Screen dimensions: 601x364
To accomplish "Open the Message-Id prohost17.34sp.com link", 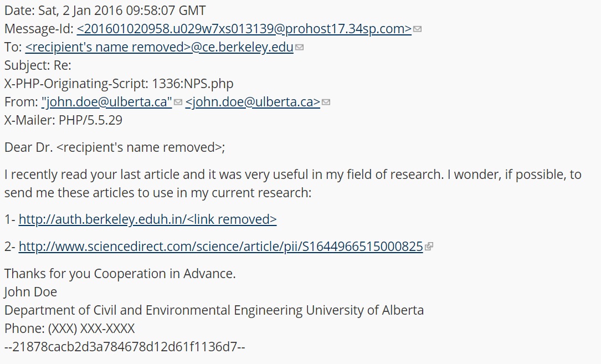I will [244, 29].
